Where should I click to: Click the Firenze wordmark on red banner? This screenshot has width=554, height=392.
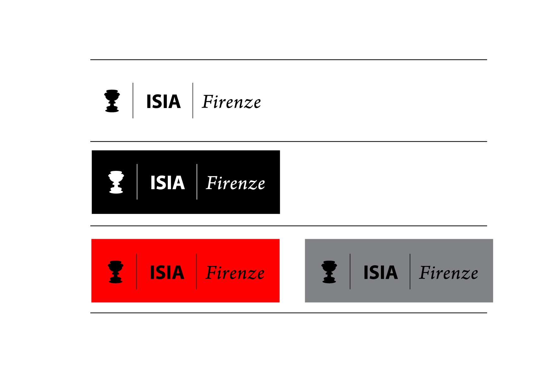(x=235, y=273)
